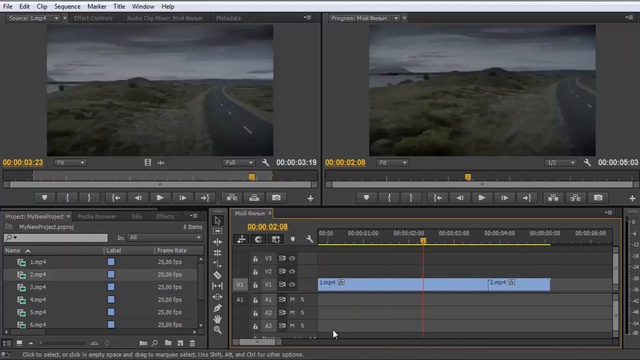The width and height of the screenshot is (640, 360).
Task: Open Program sequence name dropdown
Action: (396, 18)
